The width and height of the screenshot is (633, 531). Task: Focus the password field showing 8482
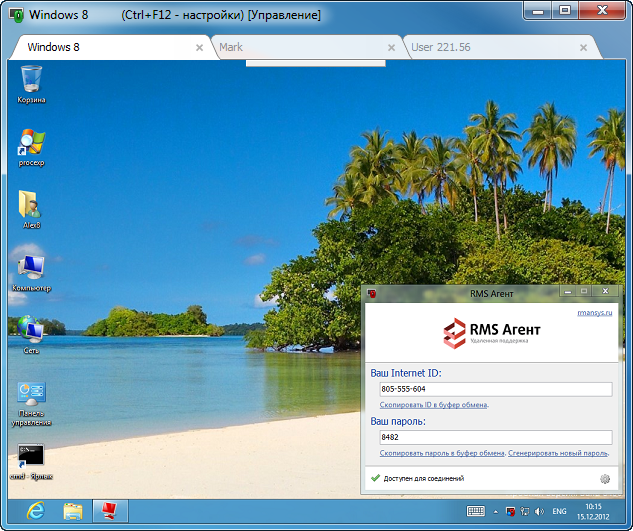(x=496, y=437)
